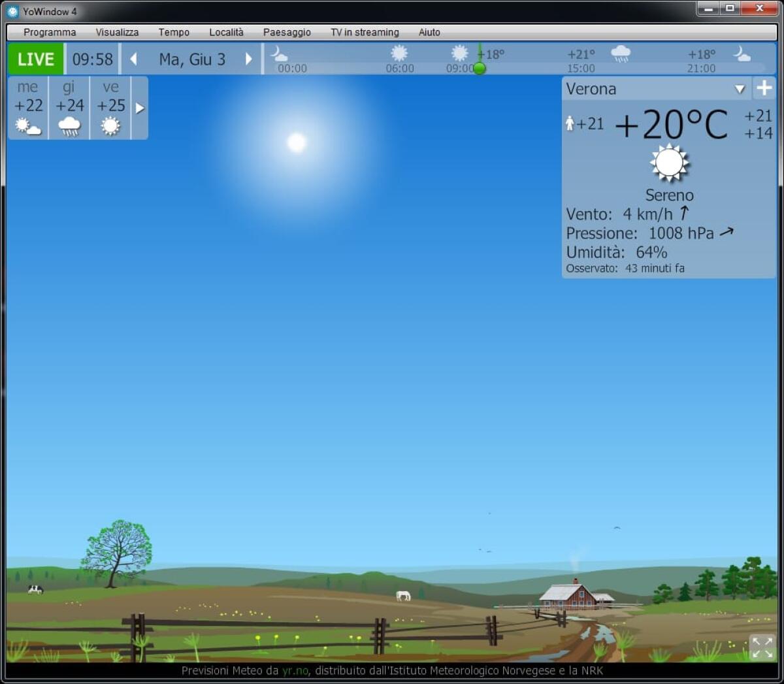The width and height of the screenshot is (784, 684).
Task: Open the TV in streaming menu
Action: click(365, 32)
